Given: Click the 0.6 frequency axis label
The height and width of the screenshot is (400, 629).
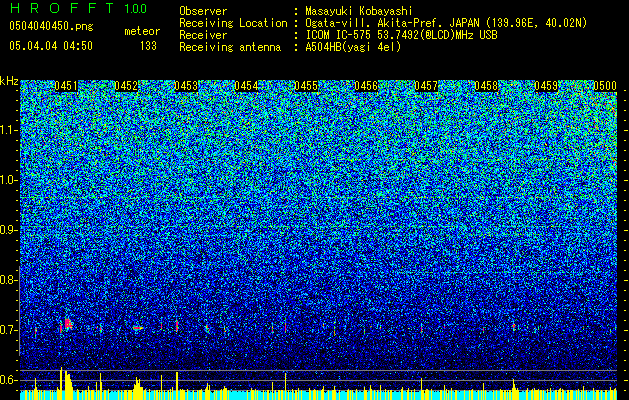Looking at the screenshot, I should [x=8, y=380].
